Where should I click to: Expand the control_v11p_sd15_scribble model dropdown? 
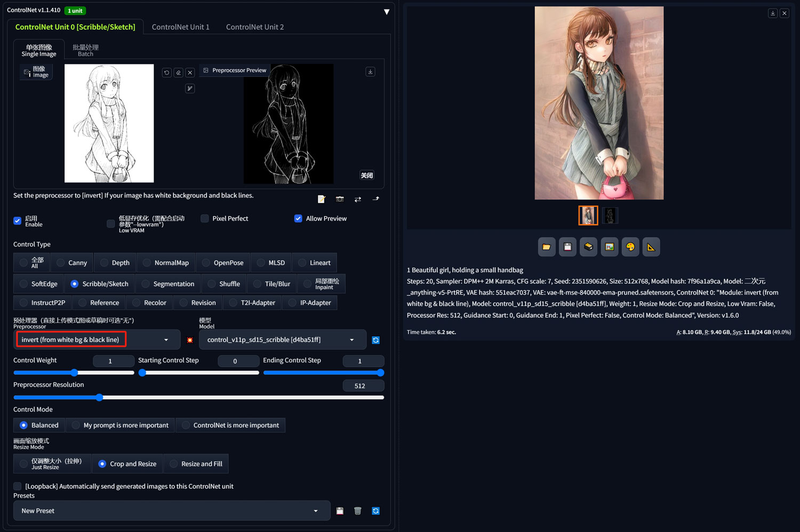[283, 340]
